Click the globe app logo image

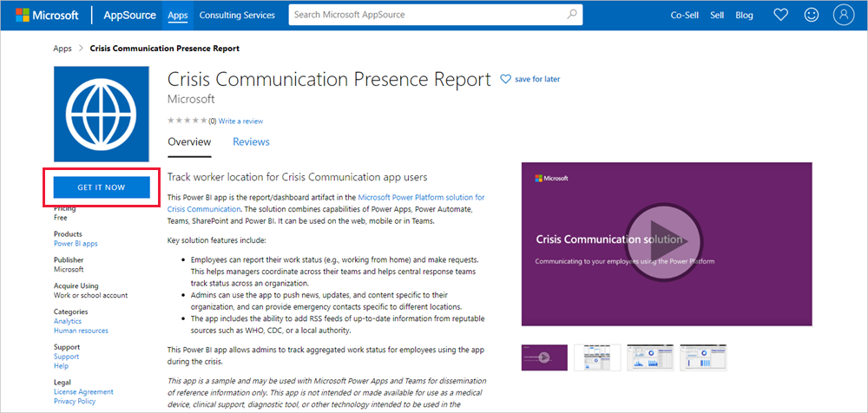coord(102,114)
